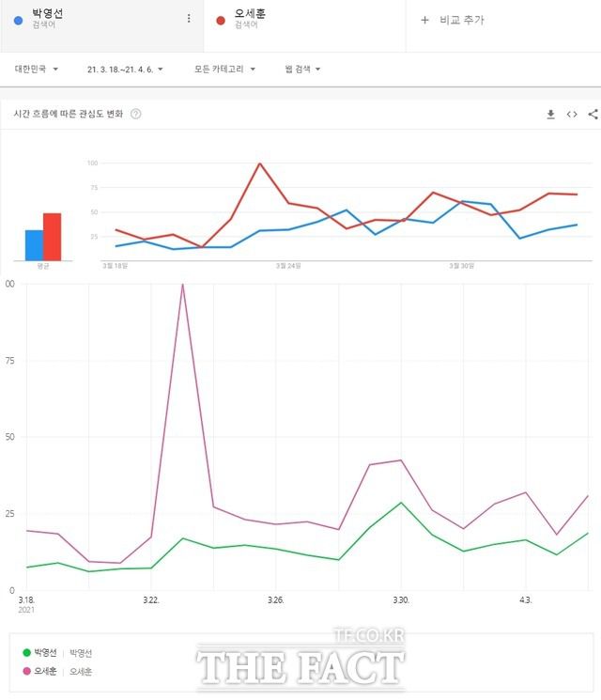Click the help icon beside 시간 흐름에 따른 관심도 변화
The height and width of the screenshot is (700, 601).
click(136, 115)
